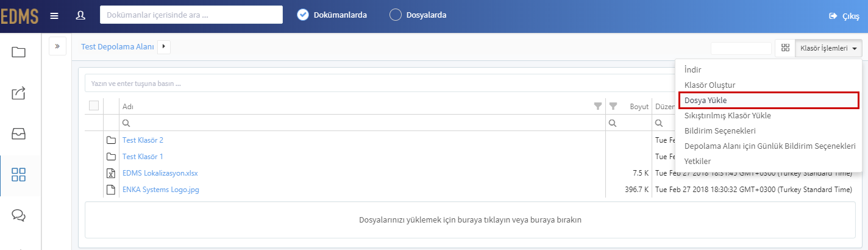Screen dimensions: 868x250
Task: Click the Adı column filter funnel icon
Action: coord(598,106)
